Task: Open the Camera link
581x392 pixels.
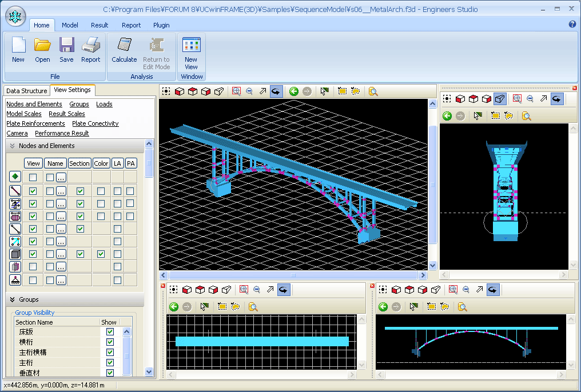Action: (17, 133)
